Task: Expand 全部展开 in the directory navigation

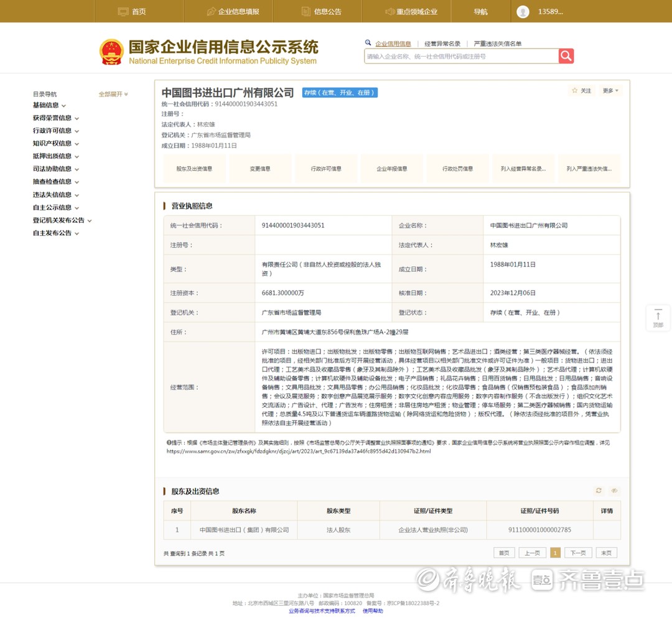Action: coord(113,94)
